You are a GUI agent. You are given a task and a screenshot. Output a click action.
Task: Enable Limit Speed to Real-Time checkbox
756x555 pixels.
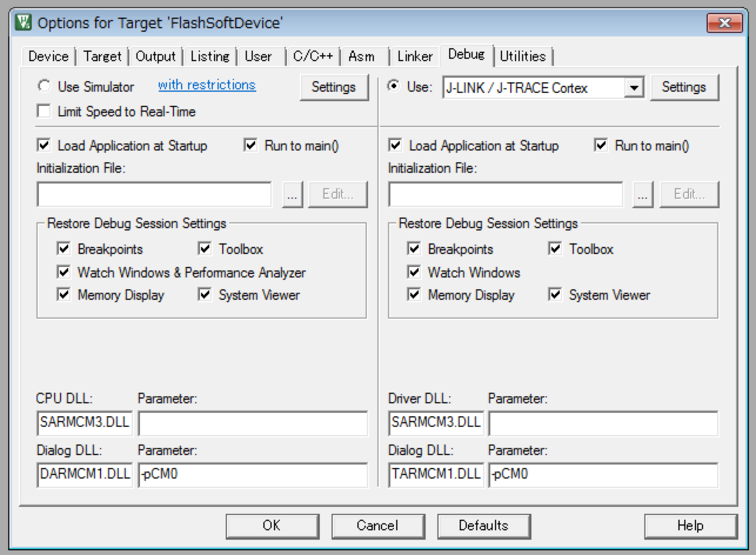click(44, 111)
